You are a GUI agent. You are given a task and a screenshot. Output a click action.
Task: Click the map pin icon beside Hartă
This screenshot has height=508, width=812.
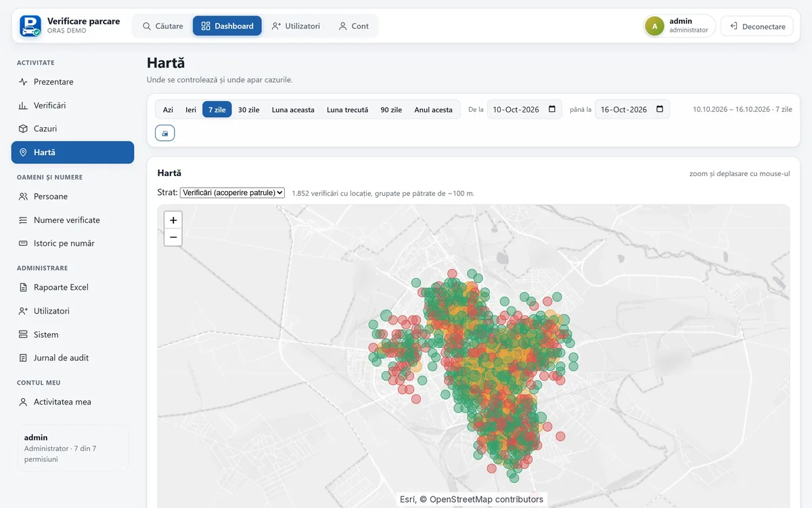(x=23, y=152)
